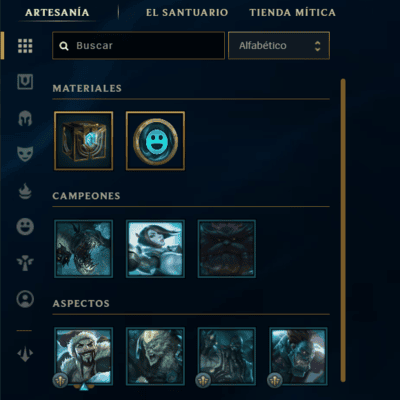400x400 pixels.
Task: Select the eternals flame filter icon
Action: click(x=25, y=191)
